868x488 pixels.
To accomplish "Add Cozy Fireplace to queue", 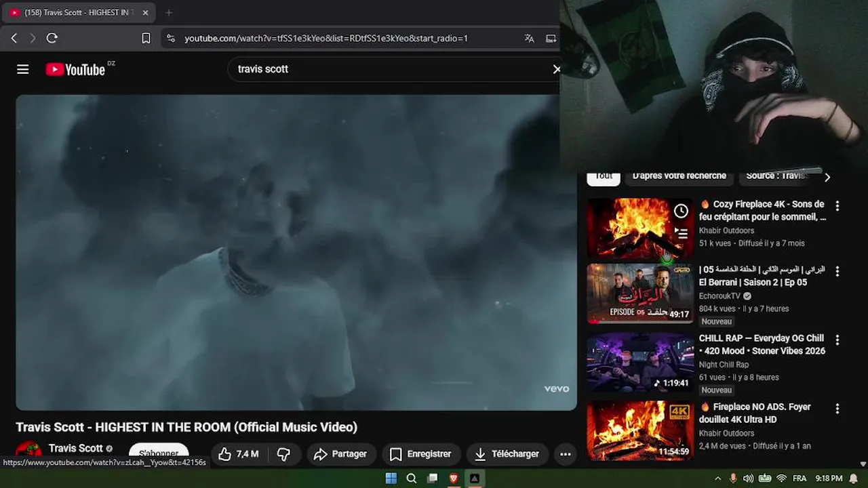I will [x=681, y=234].
